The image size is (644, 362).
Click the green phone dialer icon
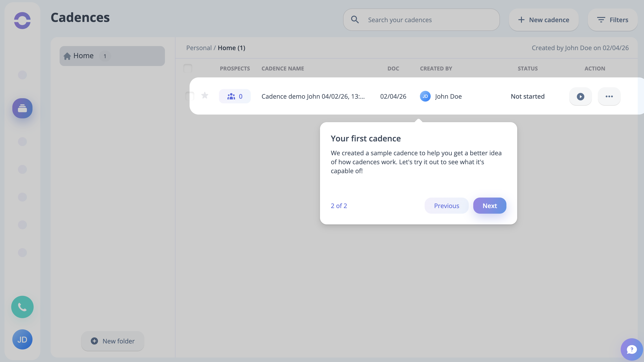pos(22,307)
